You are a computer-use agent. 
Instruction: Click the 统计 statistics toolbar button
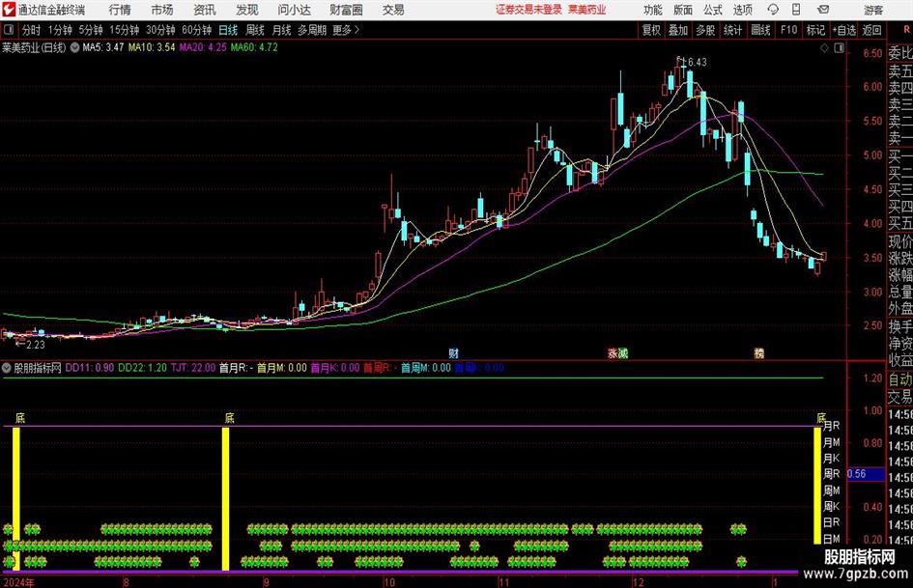733,30
